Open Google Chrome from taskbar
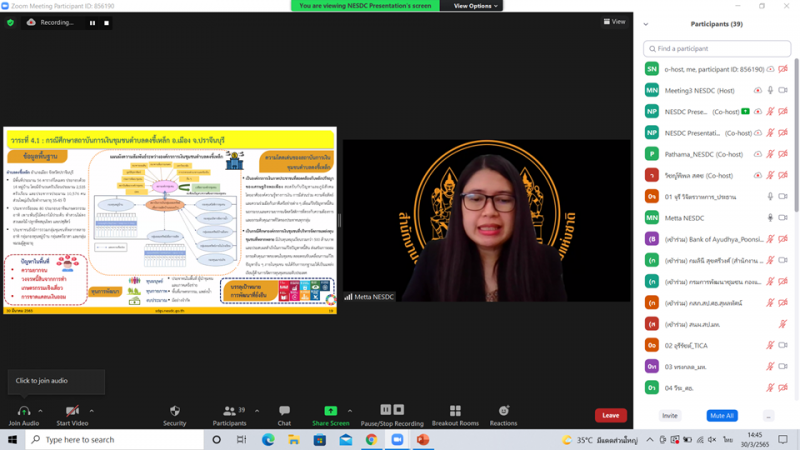The width and height of the screenshot is (800, 450). pos(371,439)
